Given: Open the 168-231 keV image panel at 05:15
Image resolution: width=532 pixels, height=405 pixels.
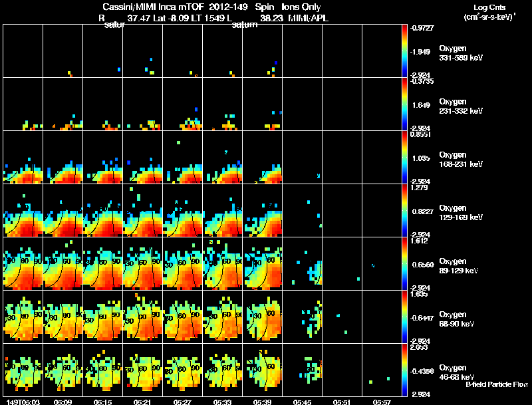Looking at the screenshot, I should tap(102, 157).
